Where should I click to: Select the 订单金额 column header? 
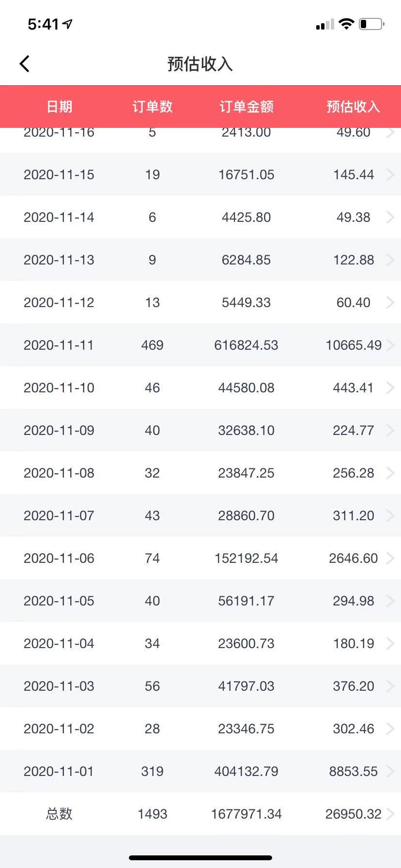coord(247,107)
